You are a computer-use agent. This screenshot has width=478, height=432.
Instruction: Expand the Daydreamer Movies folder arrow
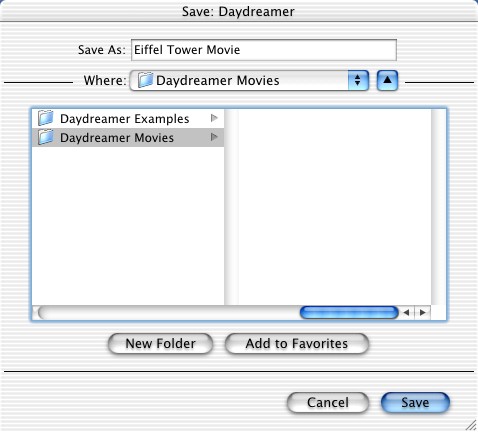click(214, 137)
